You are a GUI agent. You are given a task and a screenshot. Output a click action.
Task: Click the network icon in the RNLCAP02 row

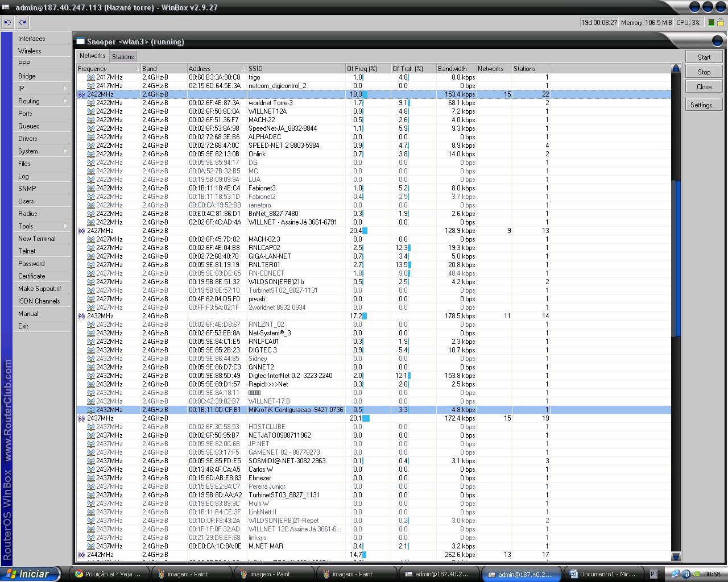pyautogui.click(x=90, y=248)
